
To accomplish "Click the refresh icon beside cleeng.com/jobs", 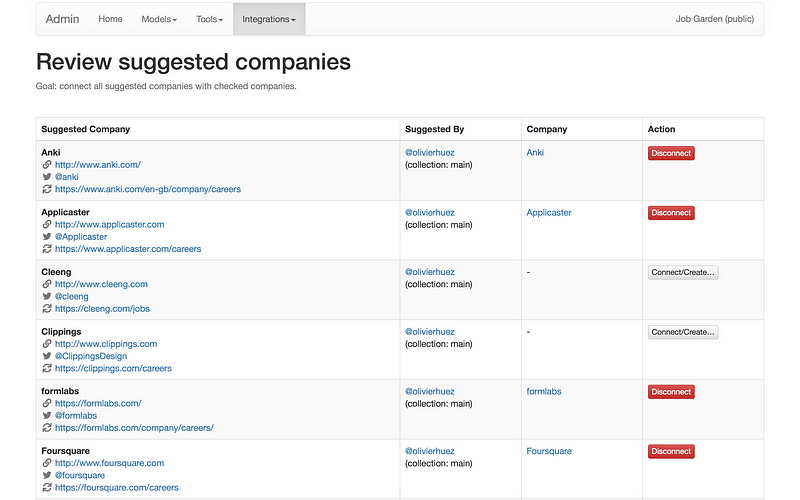I will (46, 308).
